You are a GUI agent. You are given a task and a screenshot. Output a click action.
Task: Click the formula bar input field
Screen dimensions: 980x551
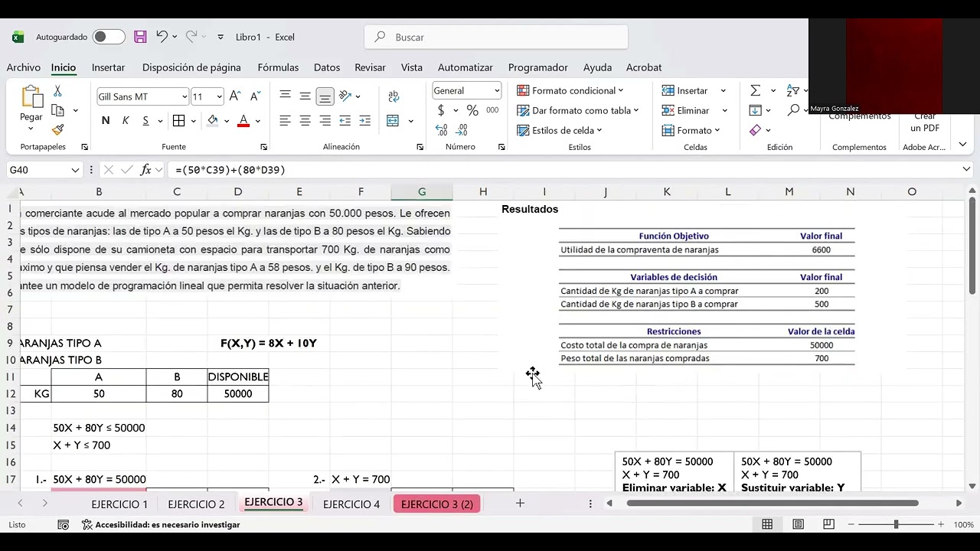565,170
